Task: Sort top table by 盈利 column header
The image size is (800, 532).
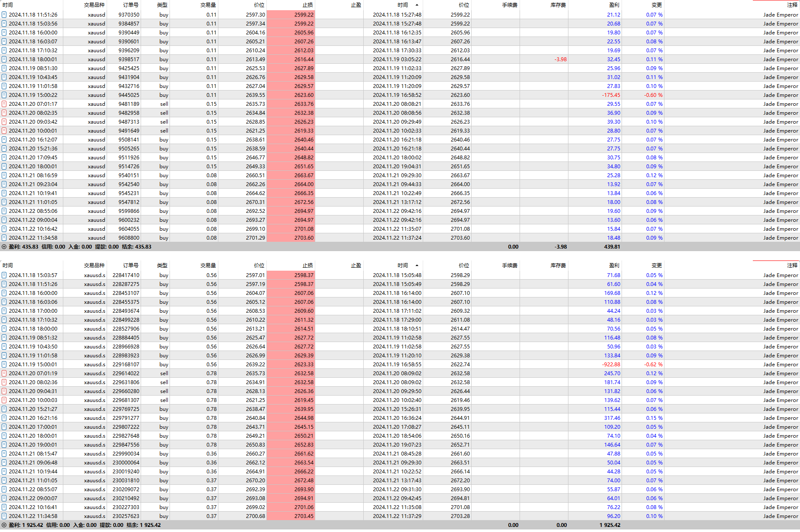Action: (x=614, y=5)
